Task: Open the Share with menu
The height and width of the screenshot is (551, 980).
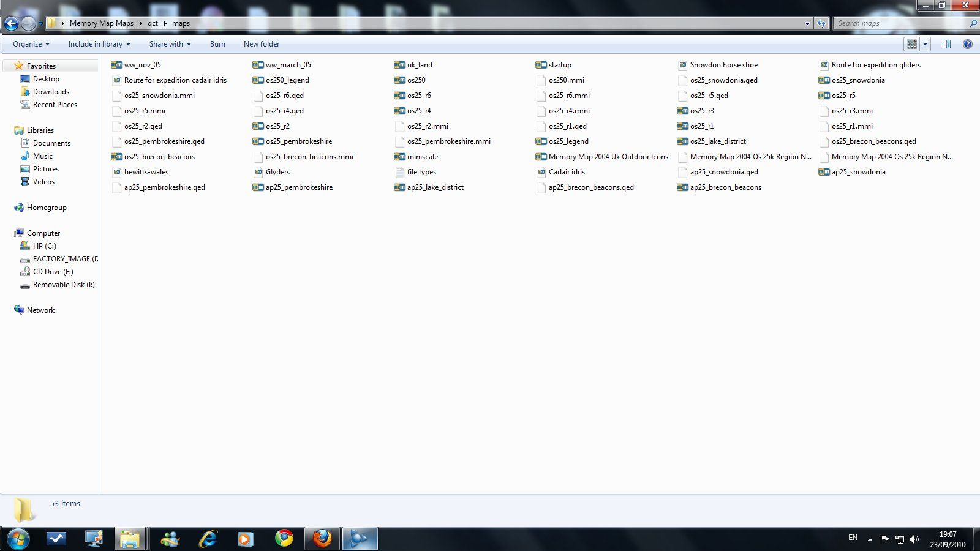Action: (x=170, y=44)
